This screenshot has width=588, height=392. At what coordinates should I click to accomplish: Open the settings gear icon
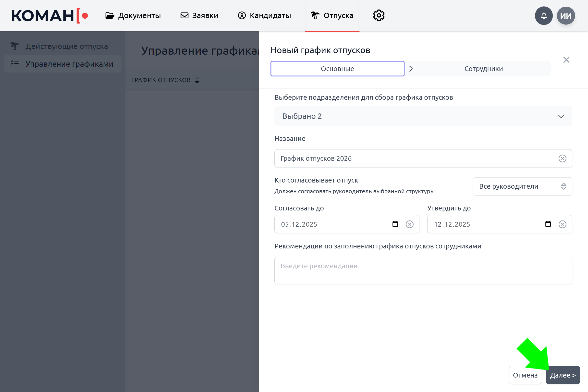coord(379,15)
